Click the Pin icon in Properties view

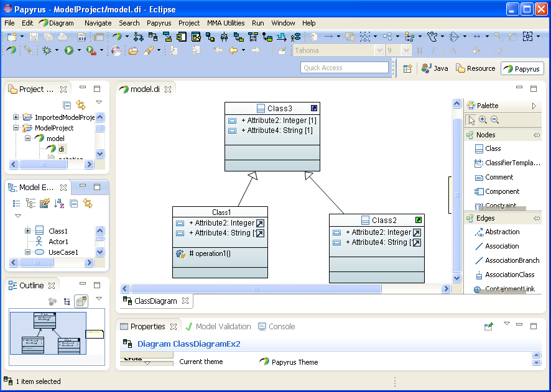coord(488,326)
